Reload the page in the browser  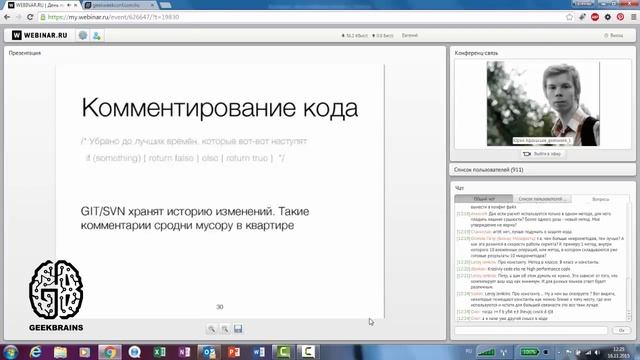point(30,17)
